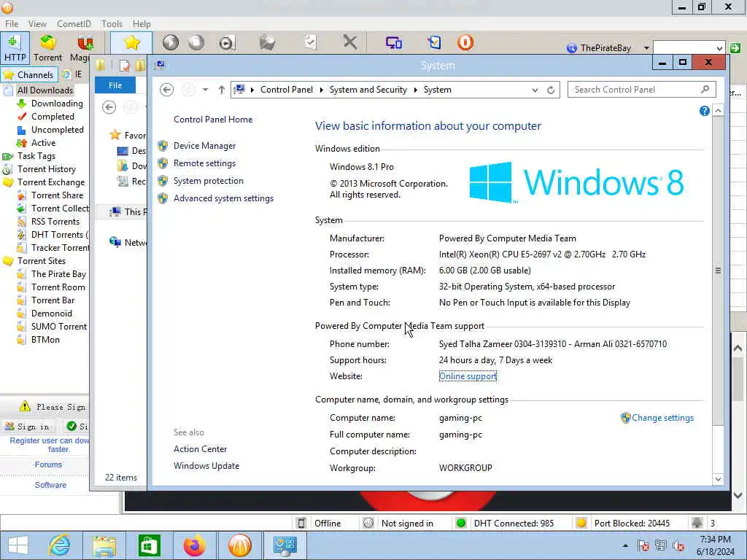Open The Pirate Bay site entry

point(58,274)
